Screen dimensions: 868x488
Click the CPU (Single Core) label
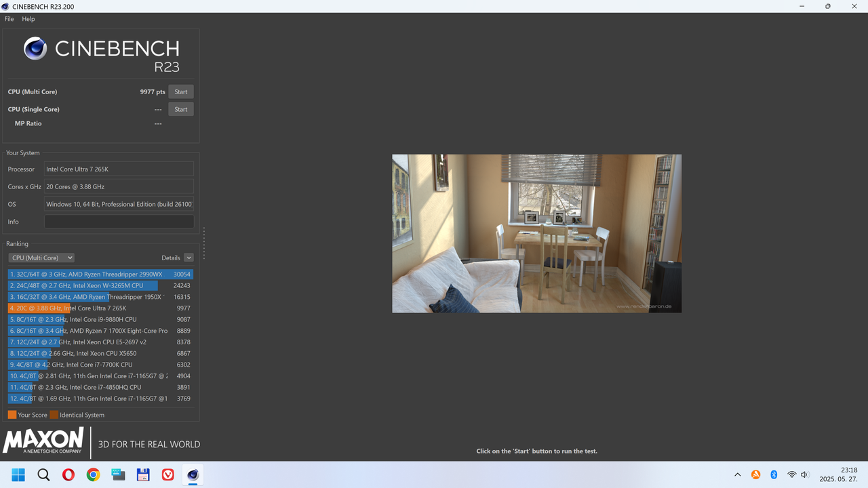point(34,109)
